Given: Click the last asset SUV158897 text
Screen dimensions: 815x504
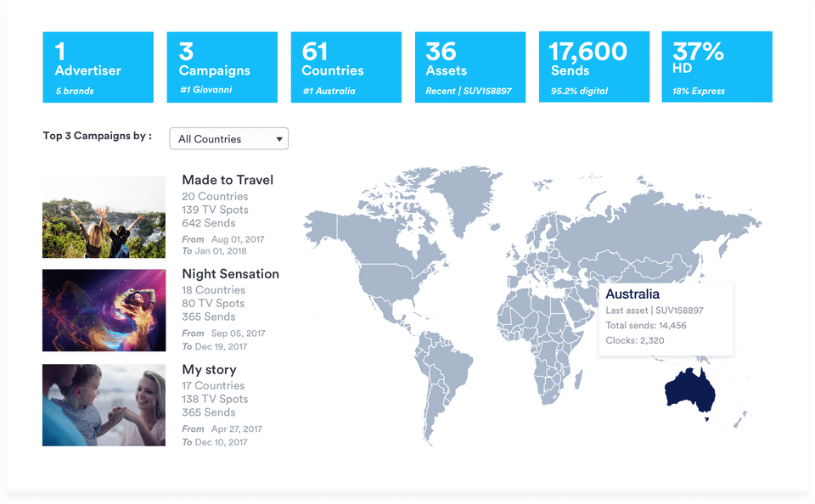Looking at the screenshot, I should [655, 311].
